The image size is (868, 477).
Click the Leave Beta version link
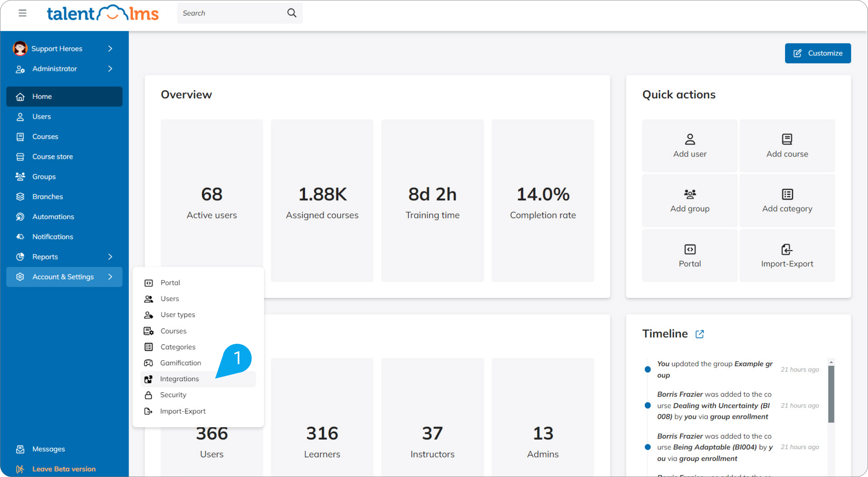point(64,469)
